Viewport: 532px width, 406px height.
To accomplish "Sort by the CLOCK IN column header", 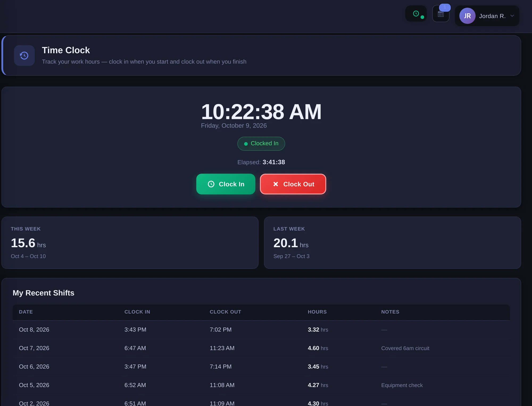I will [137, 312].
